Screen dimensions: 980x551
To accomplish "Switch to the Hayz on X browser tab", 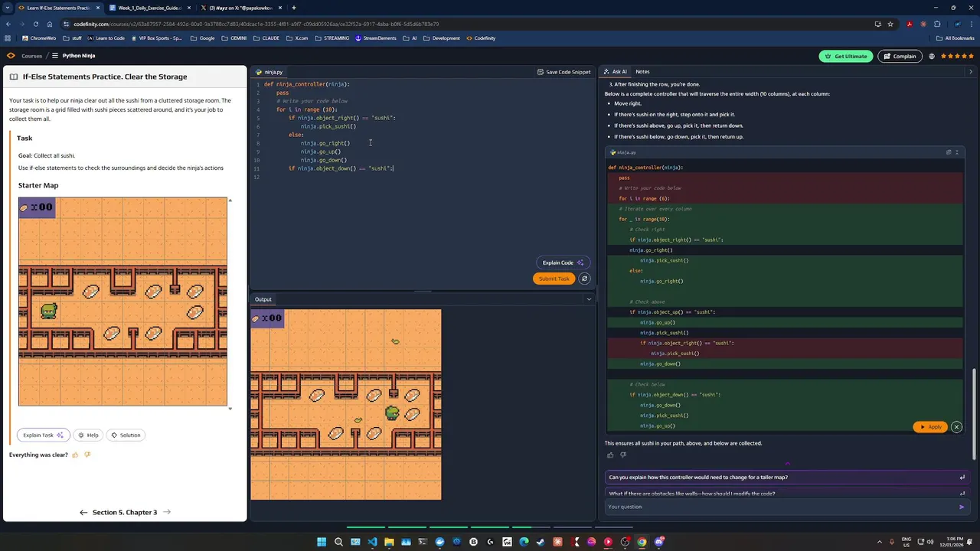I will [240, 8].
